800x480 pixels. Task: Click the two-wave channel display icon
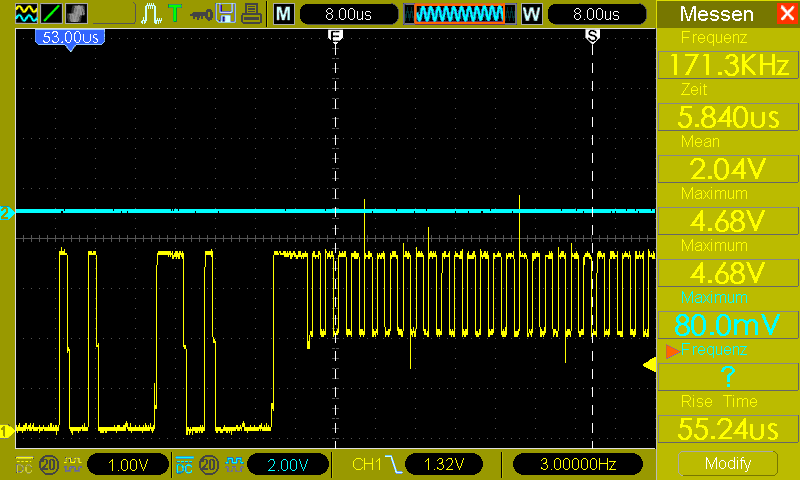(x=26, y=13)
